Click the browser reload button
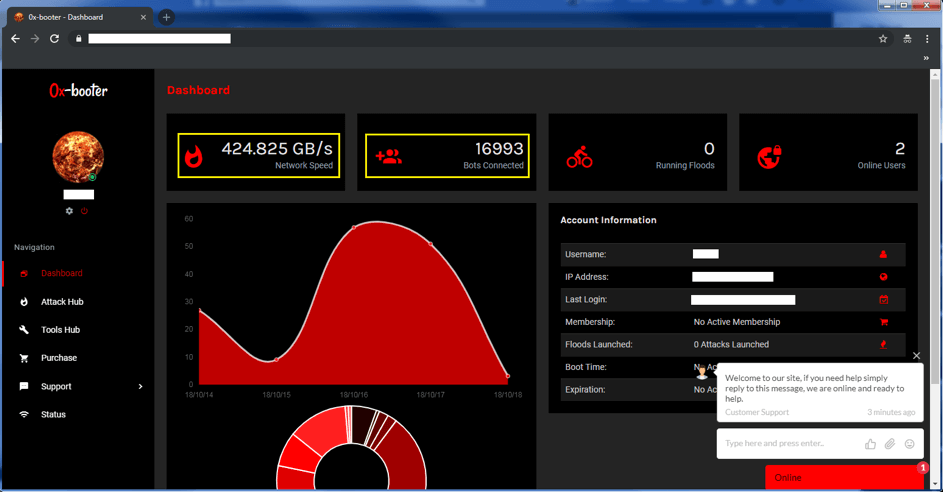The height and width of the screenshot is (492, 943). [55, 39]
